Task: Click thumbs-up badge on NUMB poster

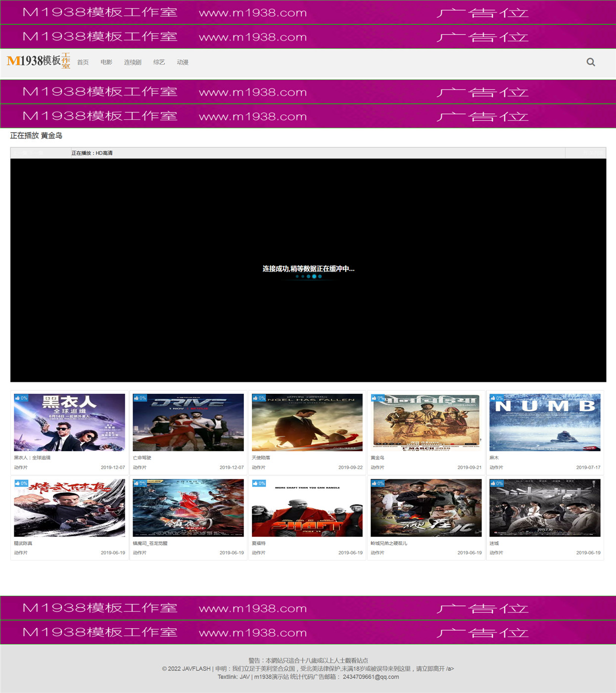Action: [497, 398]
